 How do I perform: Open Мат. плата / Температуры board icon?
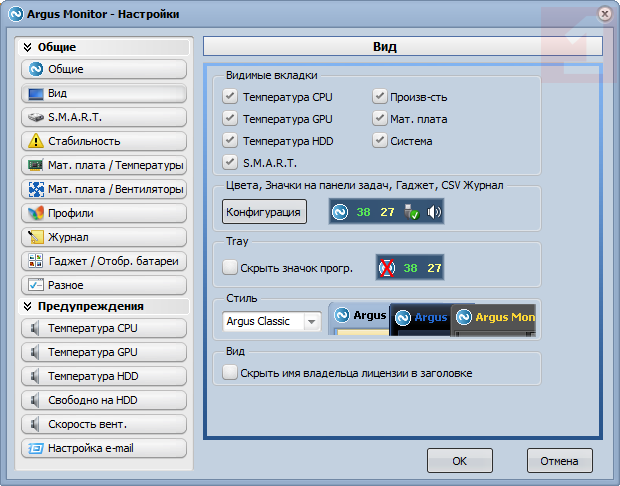click(36, 165)
